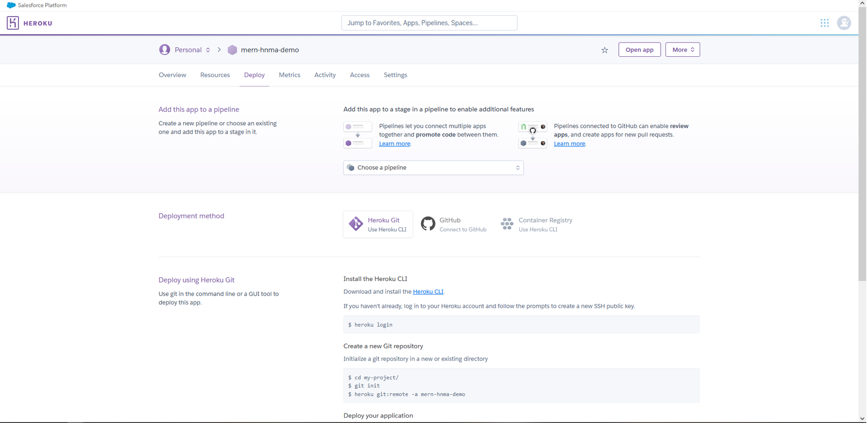Click the scrollbar up arrow
The width and height of the screenshot is (868, 423).
pyautogui.click(x=862, y=3)
